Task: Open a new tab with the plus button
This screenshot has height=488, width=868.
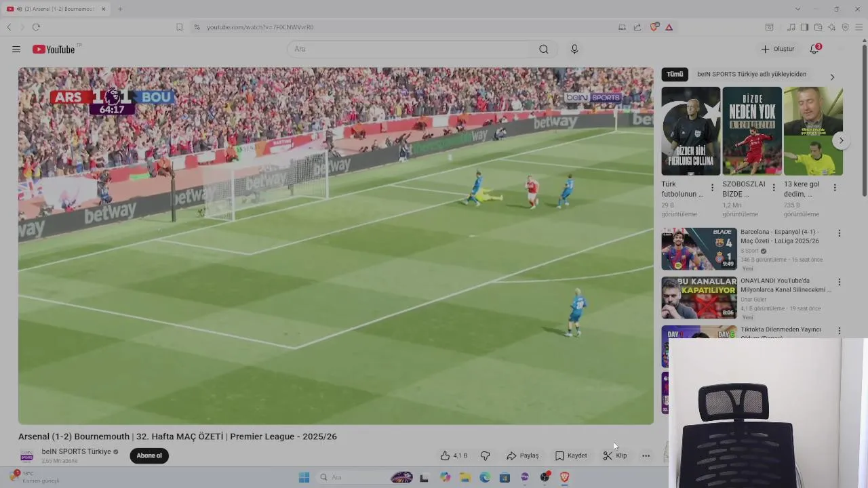Action: coord(120,9)
